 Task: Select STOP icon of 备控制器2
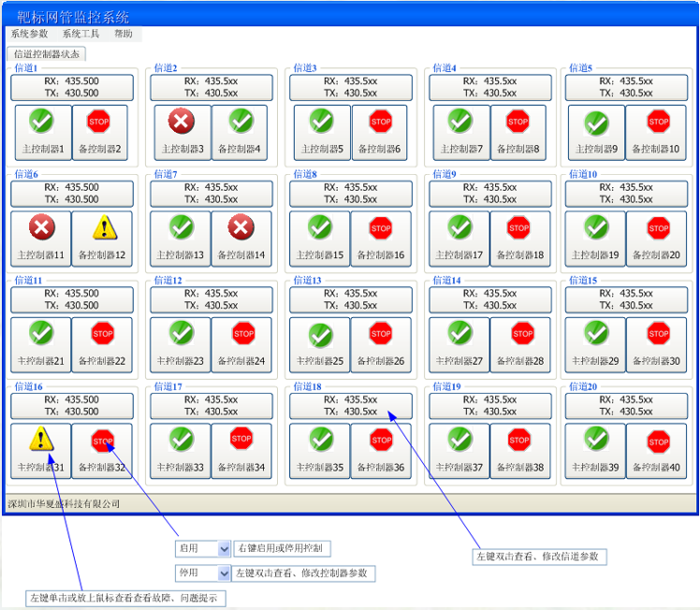point(98,121)
